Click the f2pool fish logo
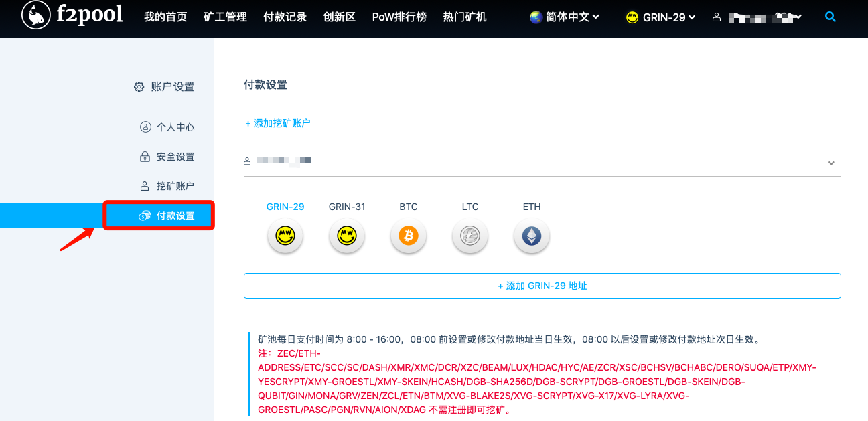 [36, 16]
